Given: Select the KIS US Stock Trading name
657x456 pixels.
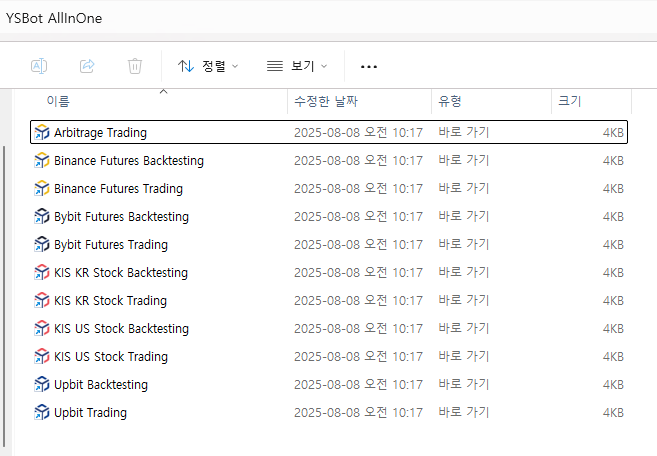Looking at the screenshot, I should tap(111, 357).
